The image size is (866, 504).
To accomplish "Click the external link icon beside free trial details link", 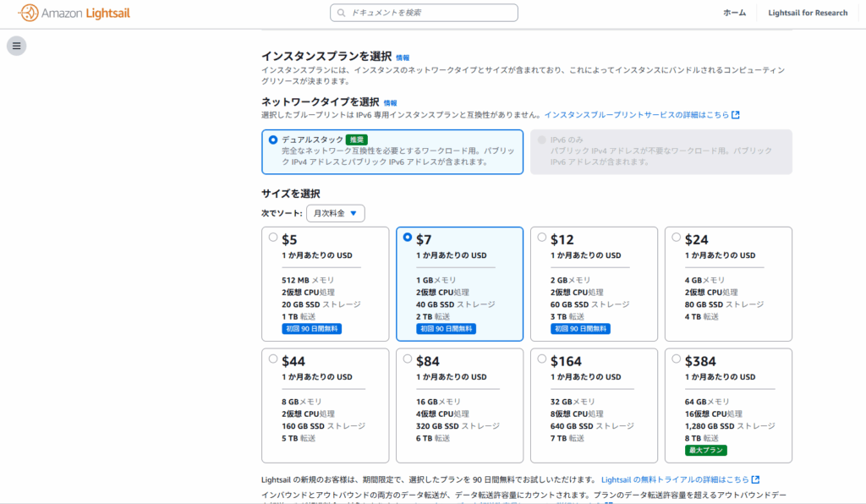I will 755,479.
